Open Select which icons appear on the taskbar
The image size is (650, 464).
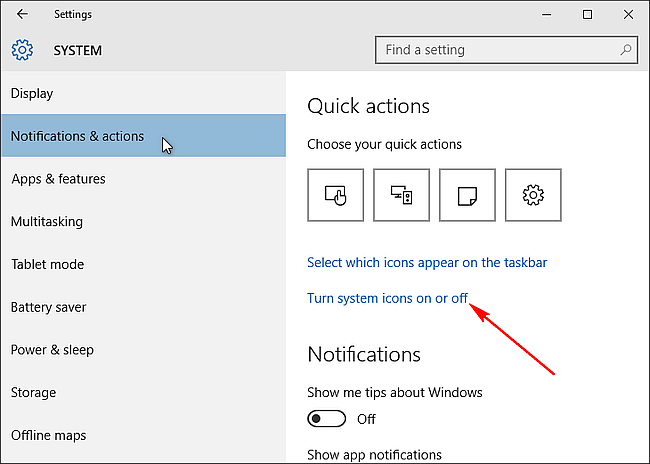click(x=427, y=262)
